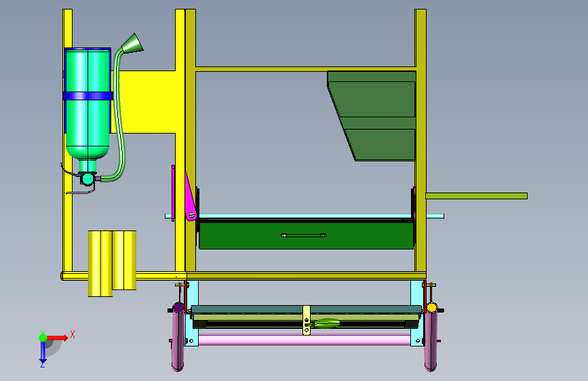588x381 pixels.
Task: Select the orange ball above right wheel
Action: point(432,308)
